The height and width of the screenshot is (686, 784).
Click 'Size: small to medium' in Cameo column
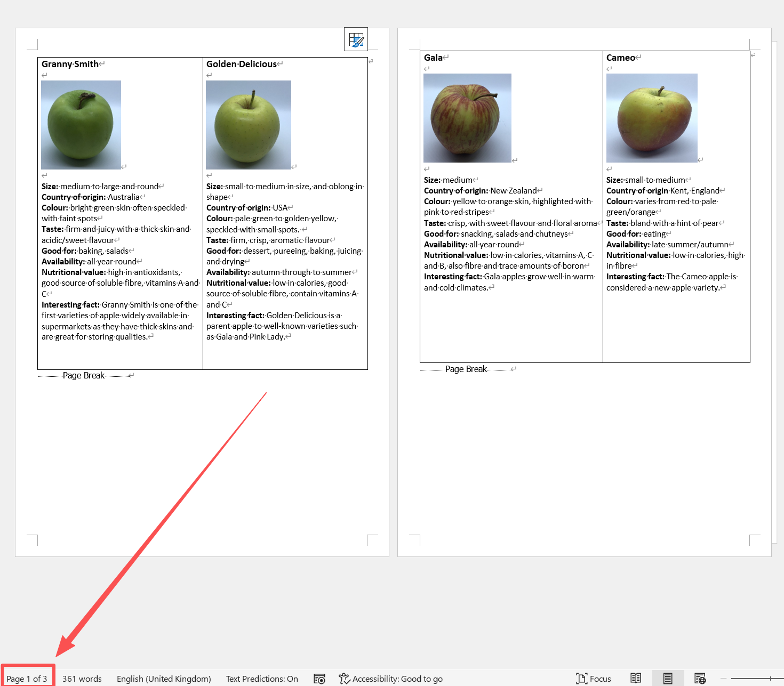[x=646, y=180]
